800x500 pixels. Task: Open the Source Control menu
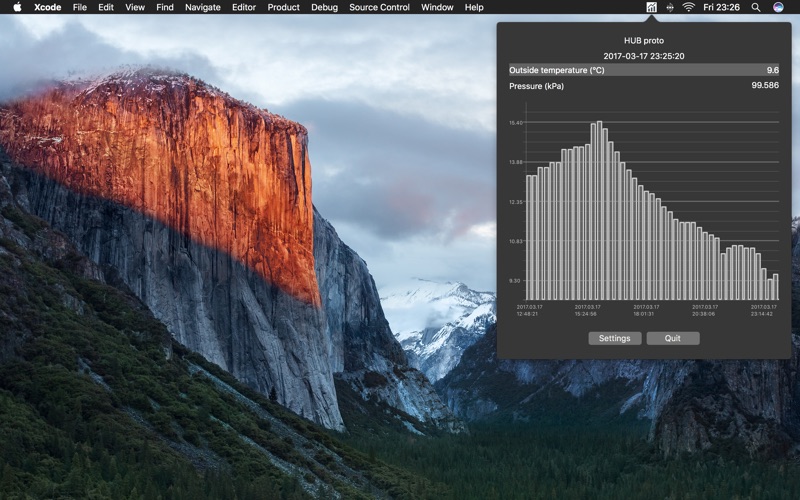(379, 7)
